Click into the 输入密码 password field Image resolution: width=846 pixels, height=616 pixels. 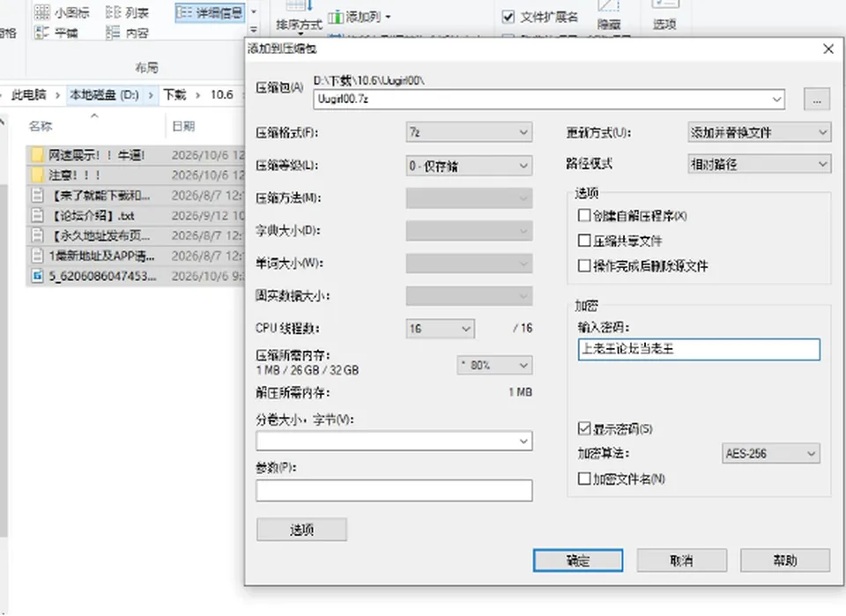[x=699, y=349]
